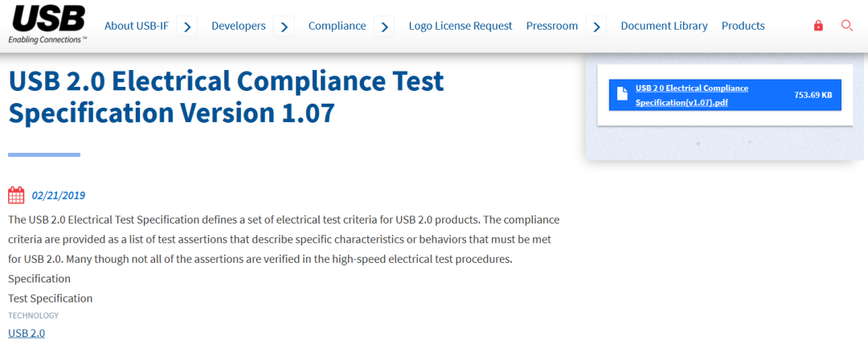Viewport: 868px width, 345px height.
Task: Expand the About USB-IF submenu chevron
Action: click(187, 26)
